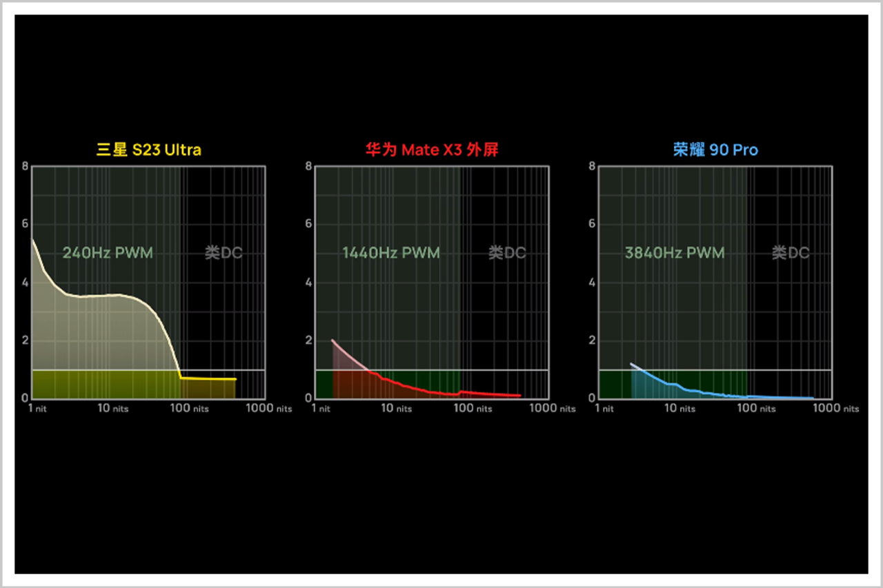This screenshot has height=588, width=883.
Task: Click 类DC label in 三星 S23 Ultra chart
Action: pos(224,253)
